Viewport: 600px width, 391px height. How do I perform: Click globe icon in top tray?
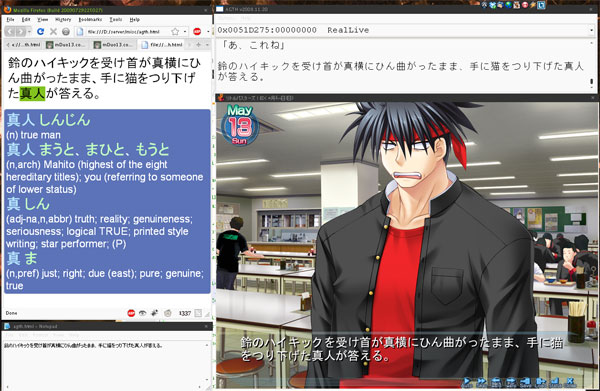pyautogui.click(x=508, y=5)
